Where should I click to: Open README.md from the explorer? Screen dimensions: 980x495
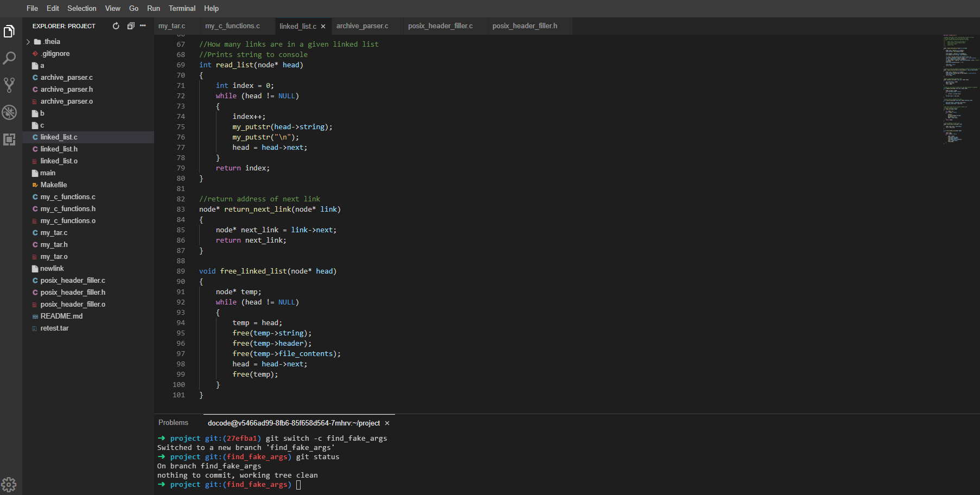(x=61, y=316)
